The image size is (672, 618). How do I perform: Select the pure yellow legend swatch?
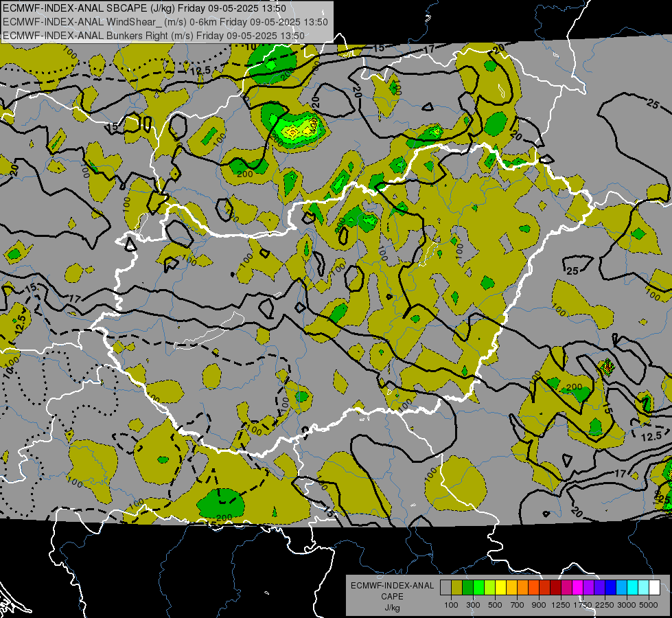[x=500, y=588]
